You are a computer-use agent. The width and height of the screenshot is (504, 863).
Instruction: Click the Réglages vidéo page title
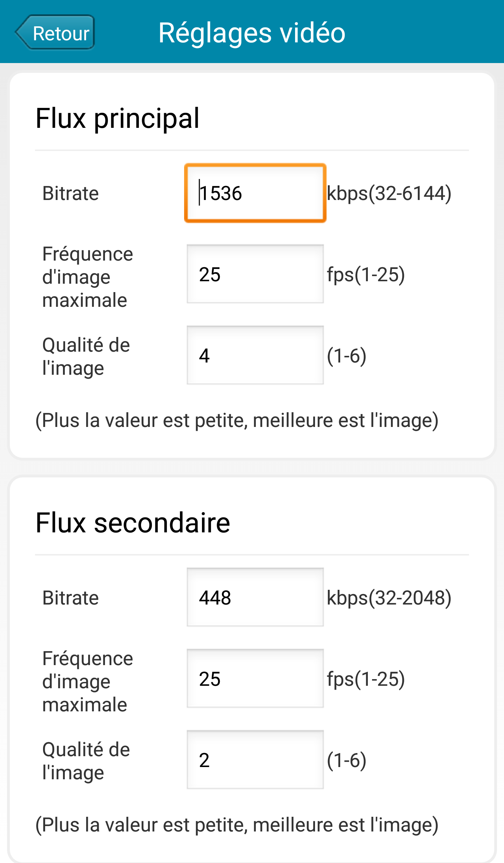click(252, 33)
